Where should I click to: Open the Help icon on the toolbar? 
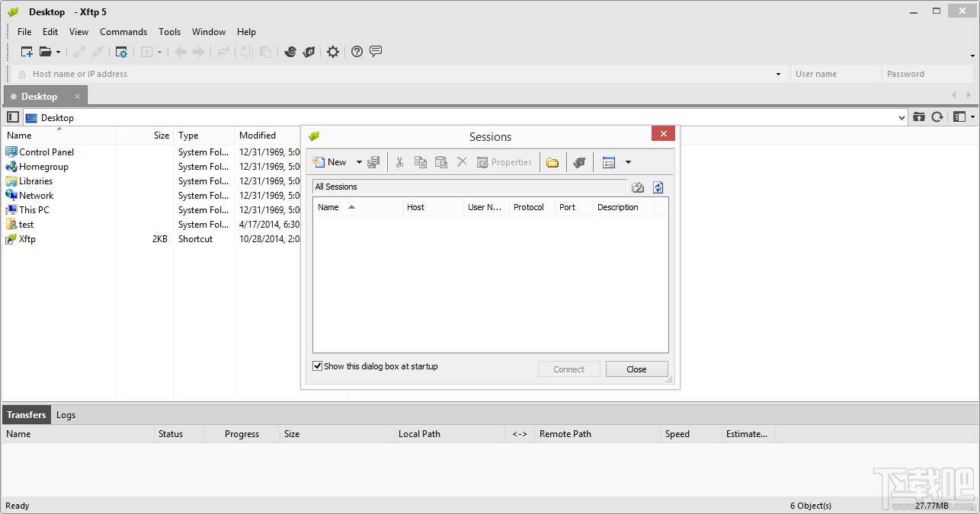pyautogui.click(x=357, y=52)
